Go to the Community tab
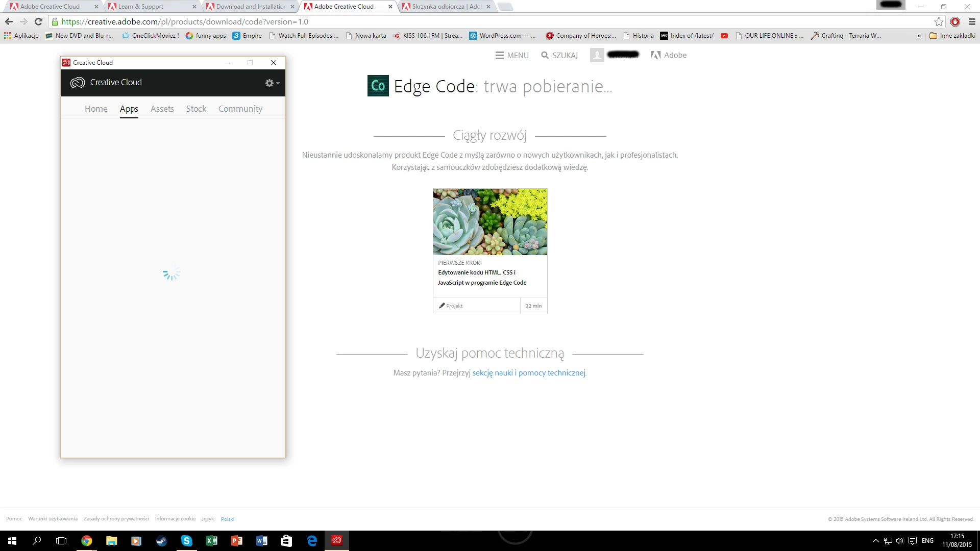980x551 pixels. point(240,109)
